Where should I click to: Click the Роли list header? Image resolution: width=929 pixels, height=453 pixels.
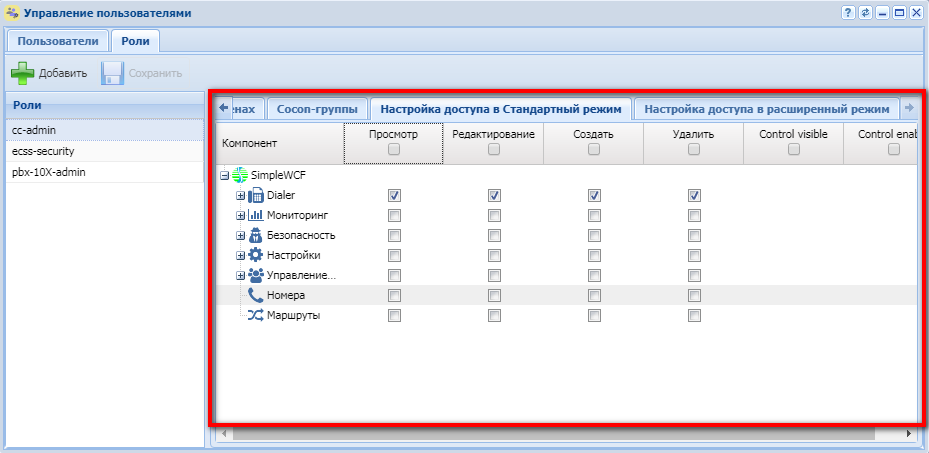pyautogui.click(x=104, y=105)
